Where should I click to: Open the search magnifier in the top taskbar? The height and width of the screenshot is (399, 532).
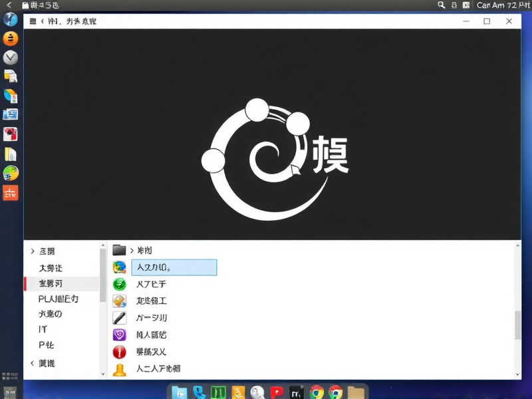[x=441, y=5]
